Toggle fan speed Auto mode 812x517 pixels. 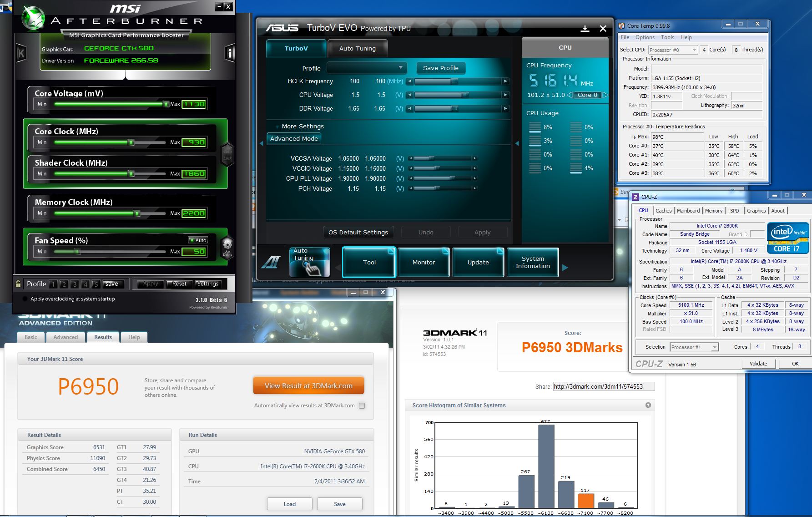198,240
